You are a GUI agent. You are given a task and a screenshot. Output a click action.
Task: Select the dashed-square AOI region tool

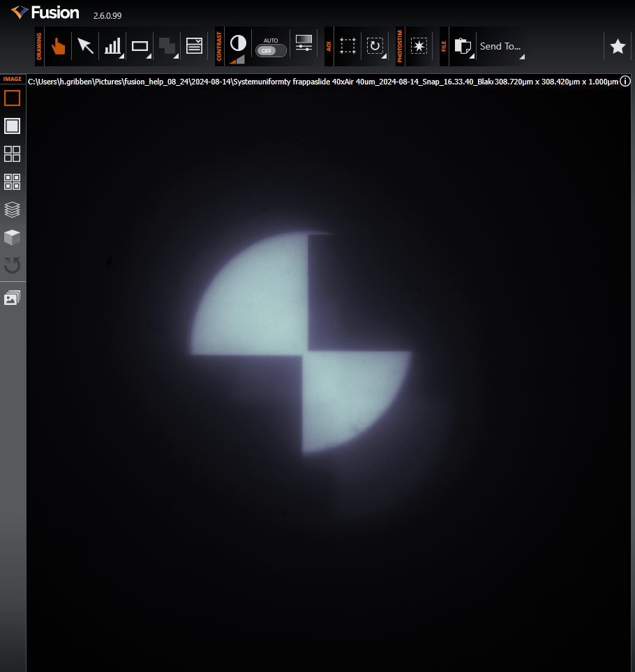(x=348, y=46)
